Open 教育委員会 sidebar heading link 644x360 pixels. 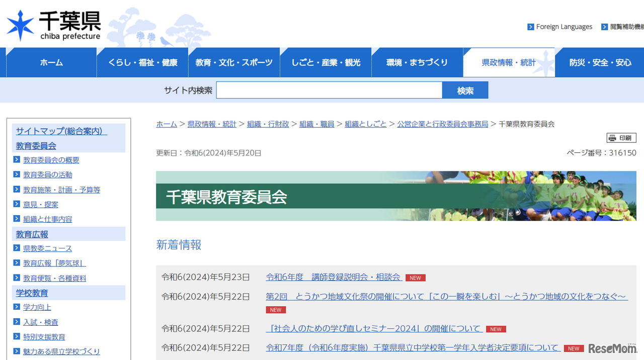coord(36,146)
